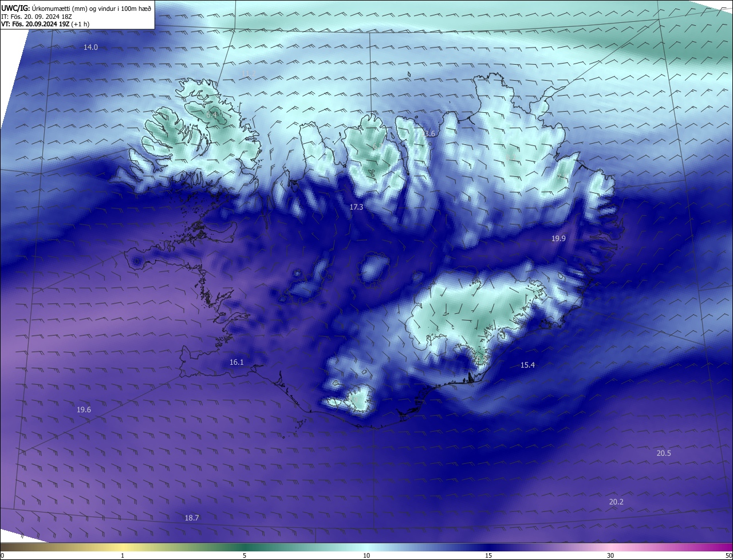Click the 14.0 value label on the map
The width and height of the screenshot is (733, 560).
click(x=90, y=48)
